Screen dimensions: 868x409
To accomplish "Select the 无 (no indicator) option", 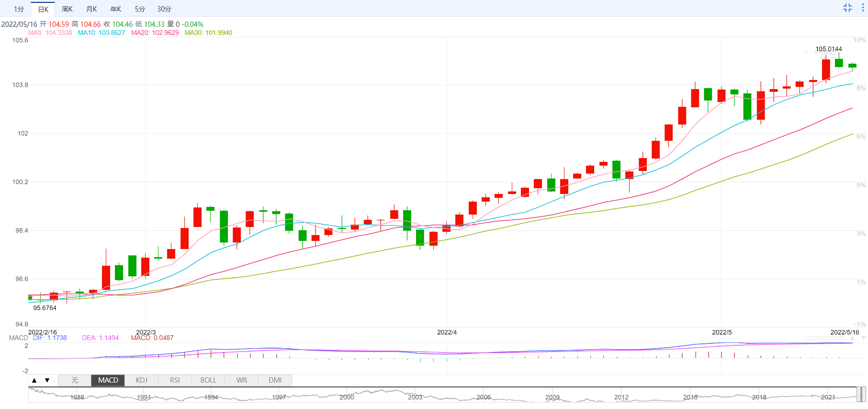I will pyautogui.click(x=75, y=380).
